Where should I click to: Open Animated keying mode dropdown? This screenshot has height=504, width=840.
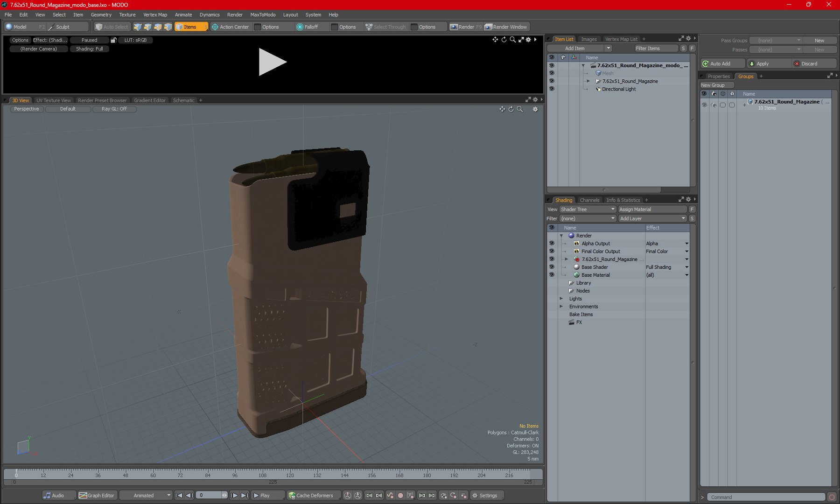coord(146,496)
